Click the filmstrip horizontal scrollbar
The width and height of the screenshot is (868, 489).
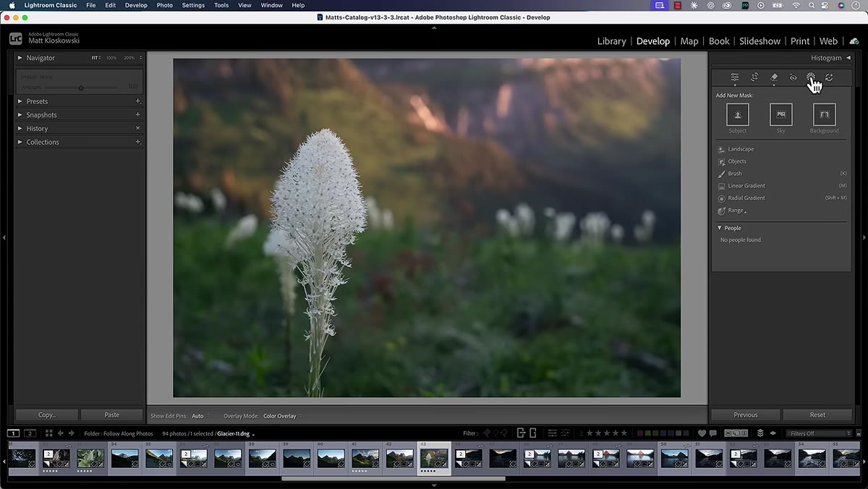(393, 478)
